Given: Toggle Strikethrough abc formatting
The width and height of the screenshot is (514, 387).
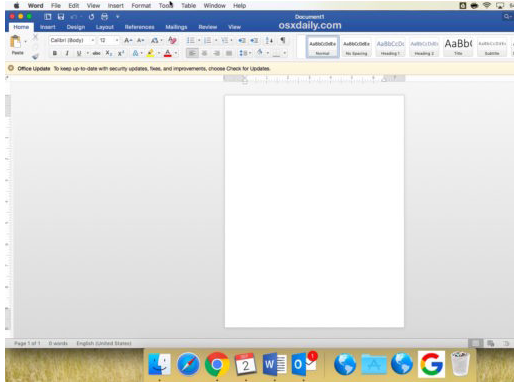Looking at the screenshot, I should point(96,53).
